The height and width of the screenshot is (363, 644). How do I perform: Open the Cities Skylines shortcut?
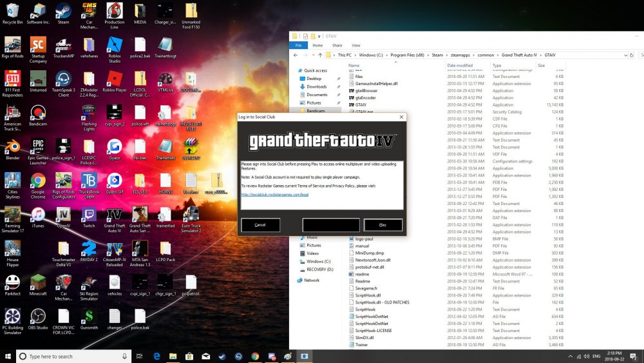(x=12, y=186)
